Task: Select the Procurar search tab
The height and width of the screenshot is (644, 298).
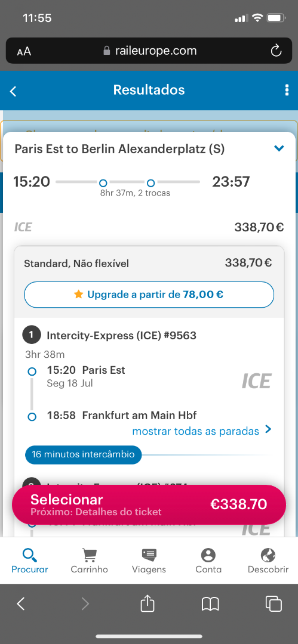Action: [30, 560]
